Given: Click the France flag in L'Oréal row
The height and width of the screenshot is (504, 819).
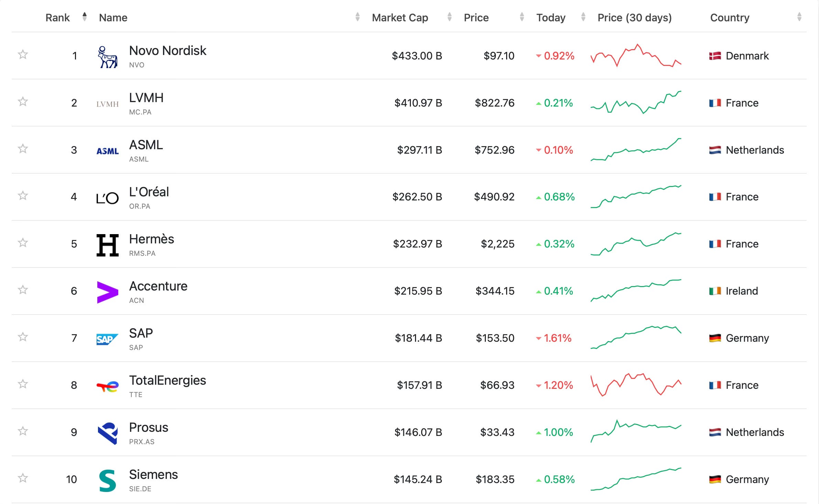Looking at the screenshot, I should (715, 197).
